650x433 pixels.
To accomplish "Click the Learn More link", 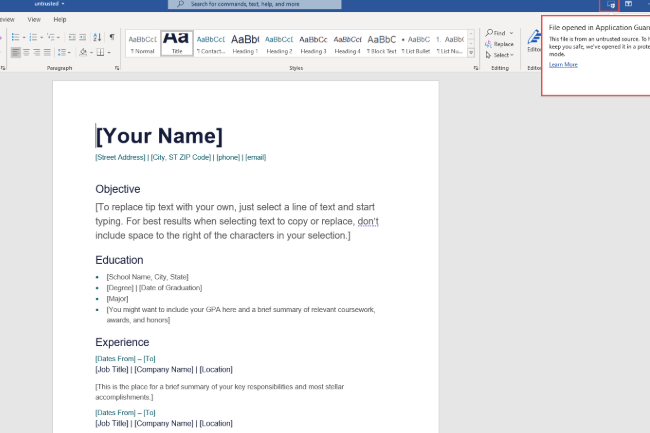I will (x=563, y=64).
